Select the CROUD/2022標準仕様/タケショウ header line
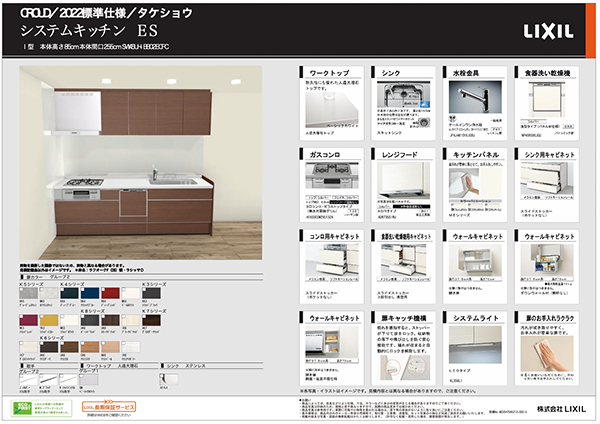The height and width of the screenshot is (424, 600). tap(106, 13)
